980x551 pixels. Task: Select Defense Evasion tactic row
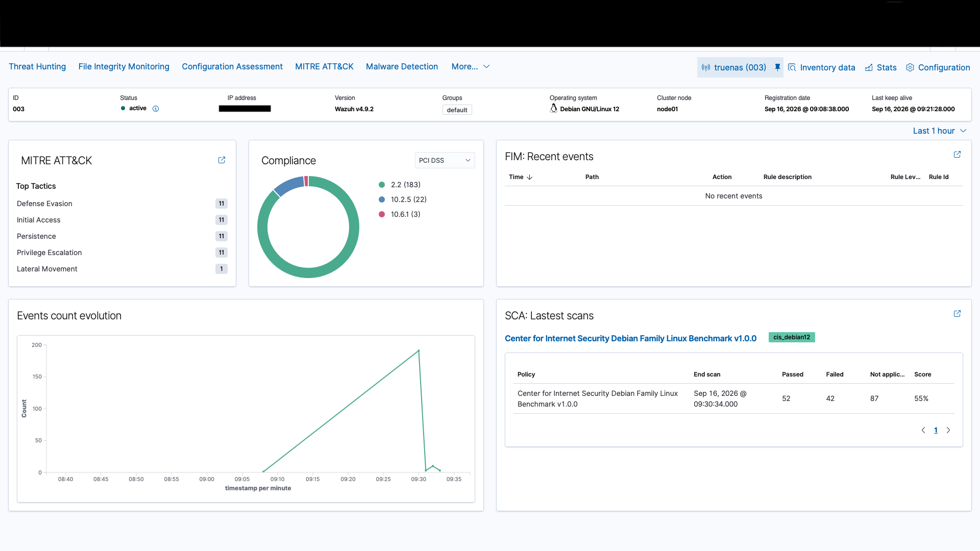click(x=122, y=204)
